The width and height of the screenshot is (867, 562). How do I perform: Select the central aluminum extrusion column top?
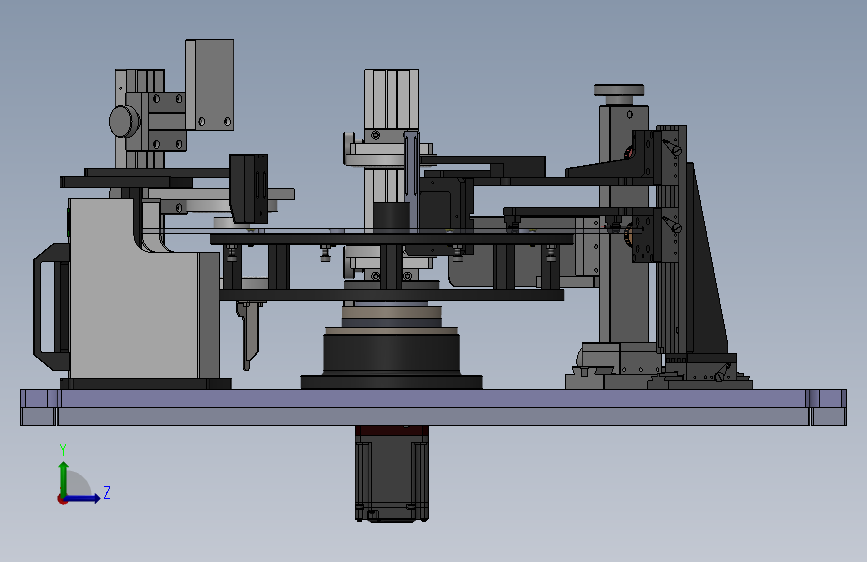tap(391, 98)
